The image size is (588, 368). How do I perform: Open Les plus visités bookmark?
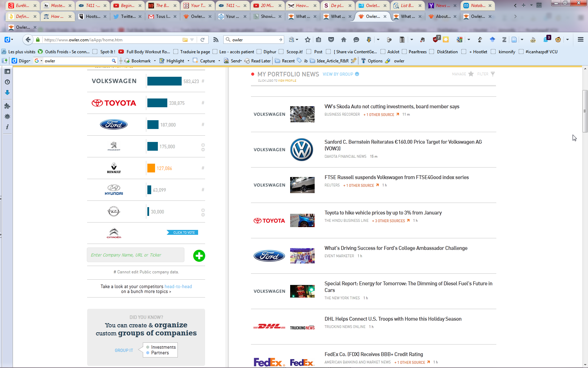point(19,52)
